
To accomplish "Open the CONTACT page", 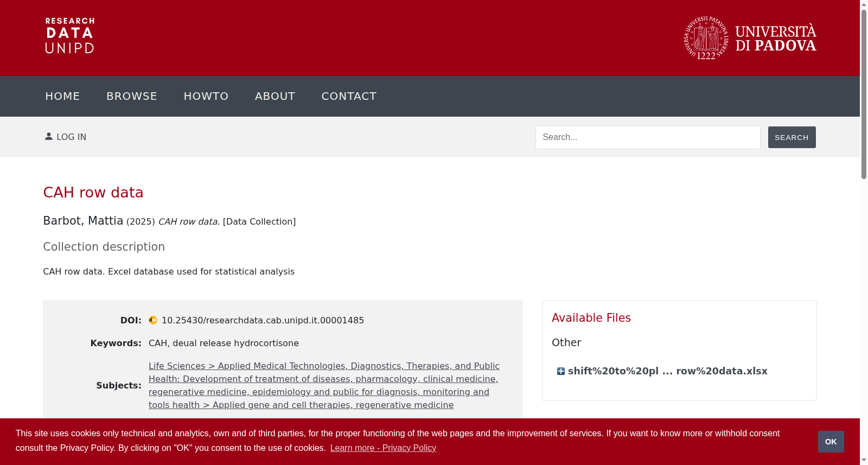I will 349,96.
